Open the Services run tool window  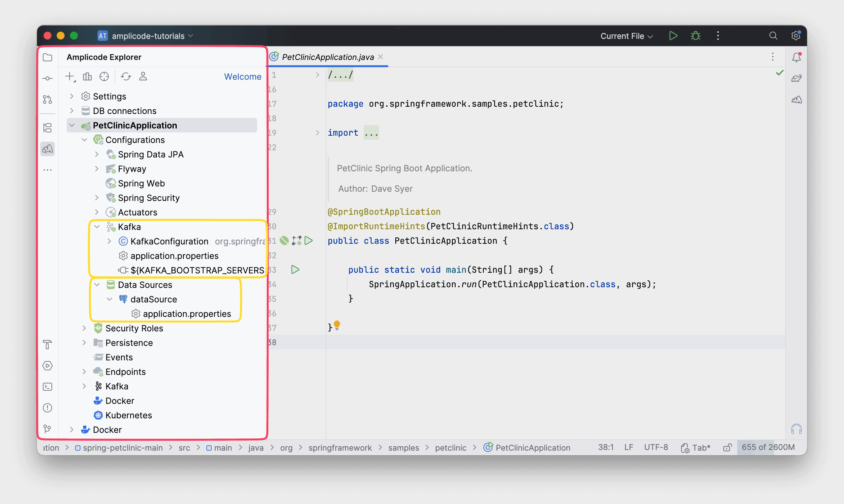(47, 366)
